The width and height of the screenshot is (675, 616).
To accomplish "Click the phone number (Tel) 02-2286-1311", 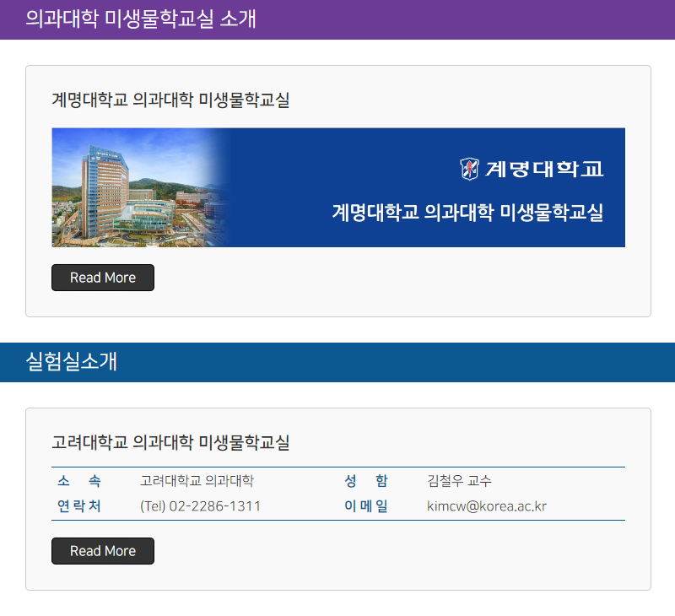I will (200, 506).
